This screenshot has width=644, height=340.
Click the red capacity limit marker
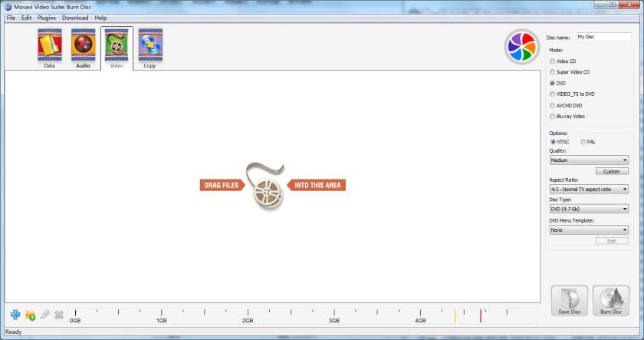481,315
